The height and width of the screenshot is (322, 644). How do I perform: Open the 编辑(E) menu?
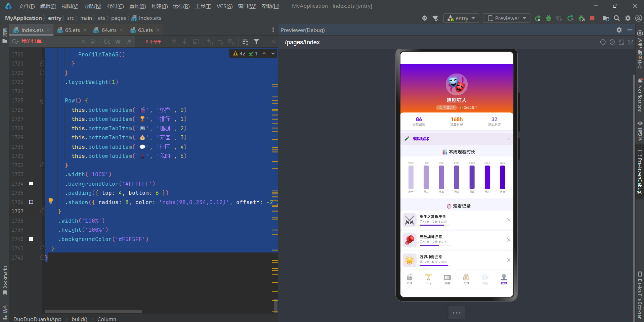point(48,6)
